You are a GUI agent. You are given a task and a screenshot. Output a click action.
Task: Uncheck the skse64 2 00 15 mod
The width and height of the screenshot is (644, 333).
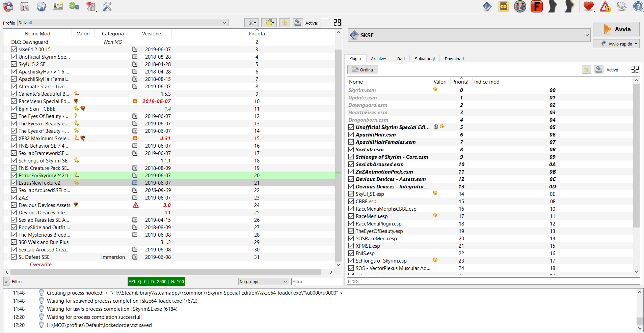click(14, 49)
